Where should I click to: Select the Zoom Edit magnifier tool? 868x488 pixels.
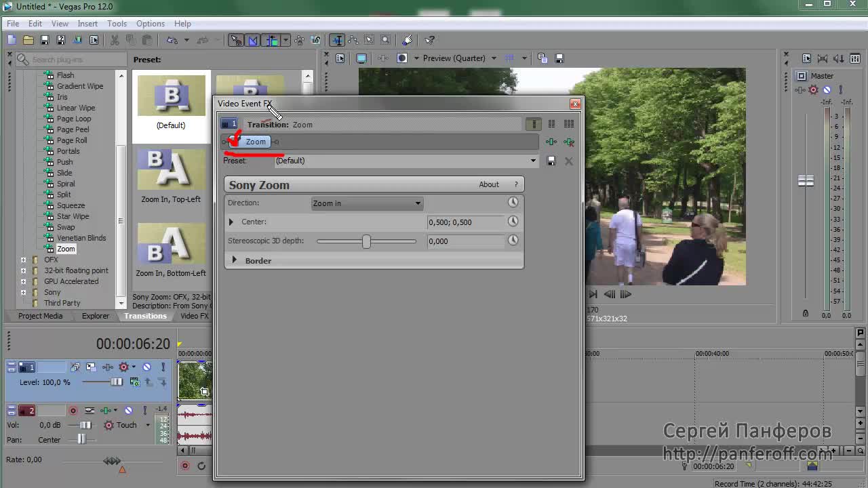tap(385, 40)
